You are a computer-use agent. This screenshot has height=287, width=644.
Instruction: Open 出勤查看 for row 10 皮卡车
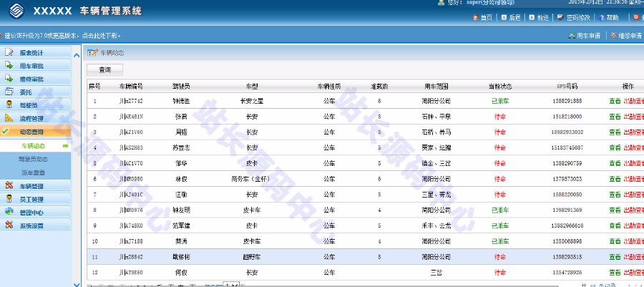634,241
